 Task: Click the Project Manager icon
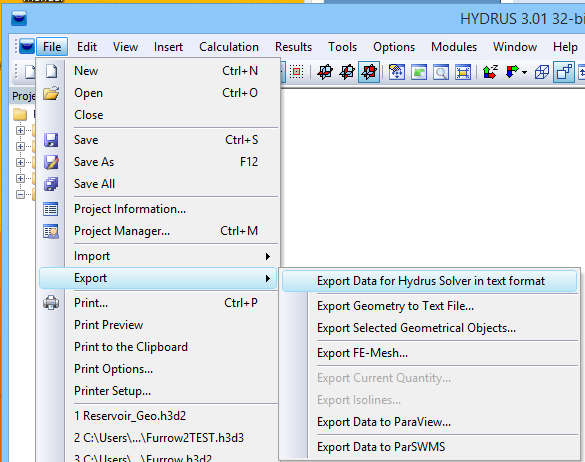tap(51, 231)
